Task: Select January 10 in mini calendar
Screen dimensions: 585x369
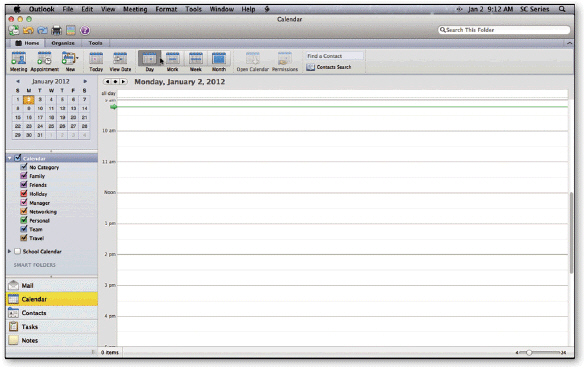Action: tap(40, 109)
